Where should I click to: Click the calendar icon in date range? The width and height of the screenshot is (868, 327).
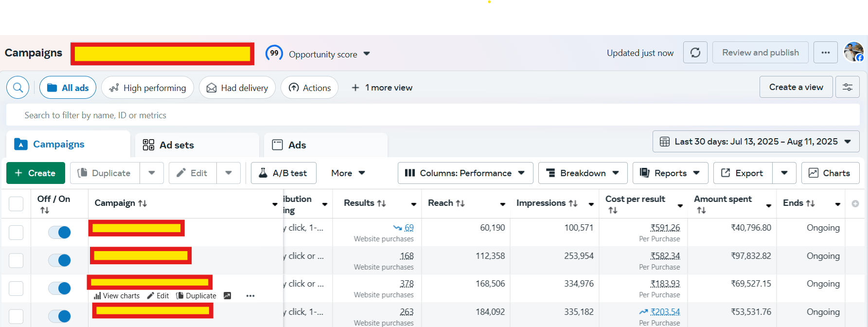click(664, 142)
